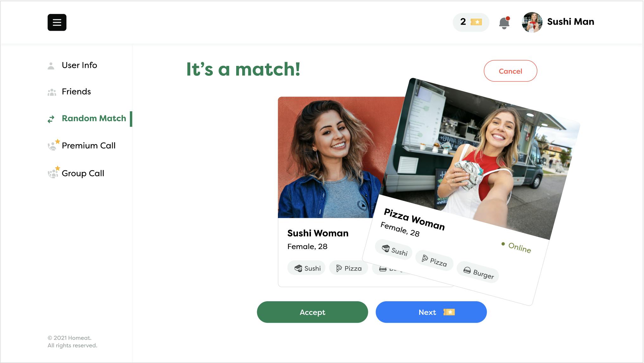Open Sushi Man profile avatar
Screen dimensions: 644x363
pyautogui.click(x=532, y=22)
